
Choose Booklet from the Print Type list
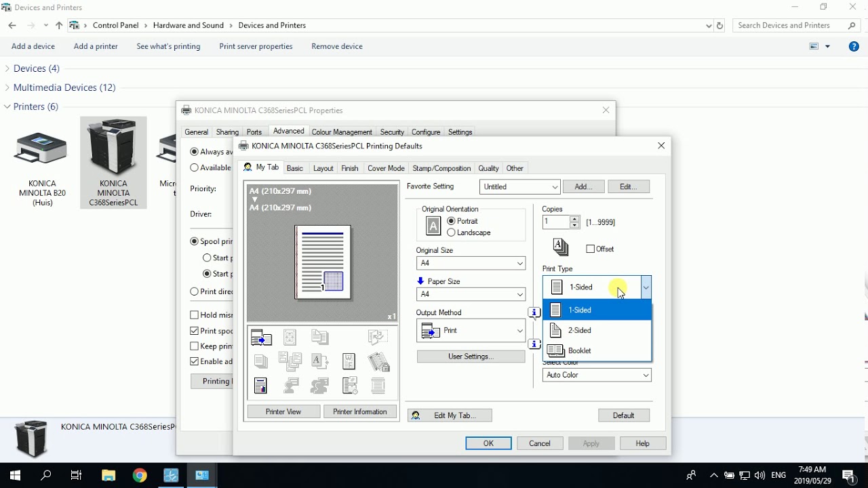[597, 350]
